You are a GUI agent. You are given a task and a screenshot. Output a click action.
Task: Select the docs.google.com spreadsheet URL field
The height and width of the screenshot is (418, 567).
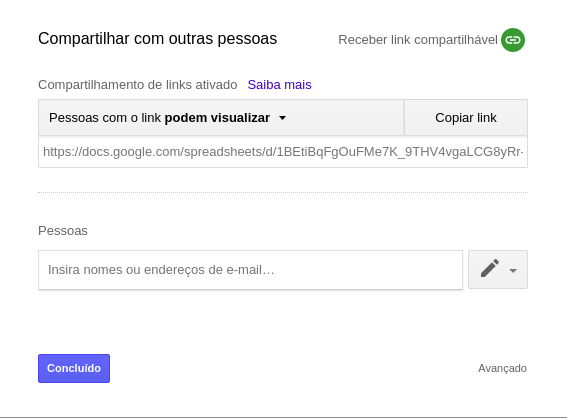pos(283,152)
